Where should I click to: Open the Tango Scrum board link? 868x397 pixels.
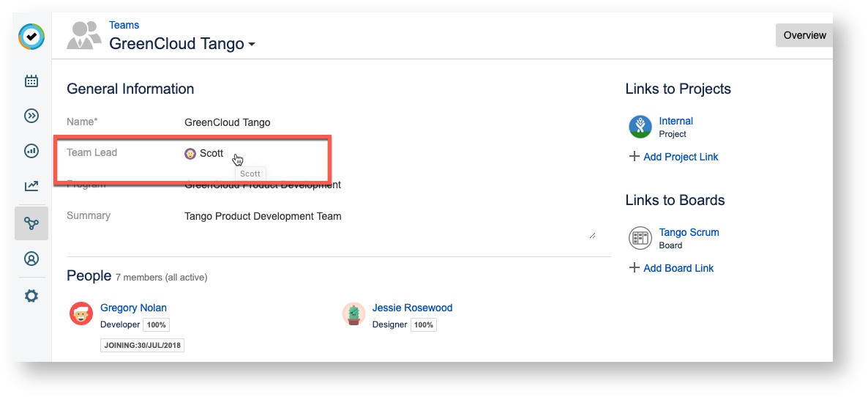(689, 232)
